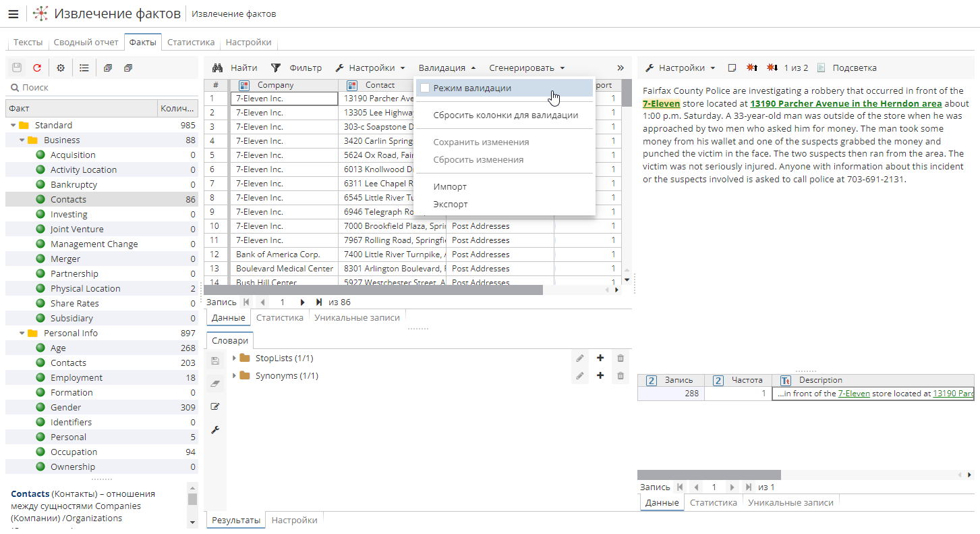Expand the StopLists (1/1) folder
The image size is (980, 534).
click(234, 358)
